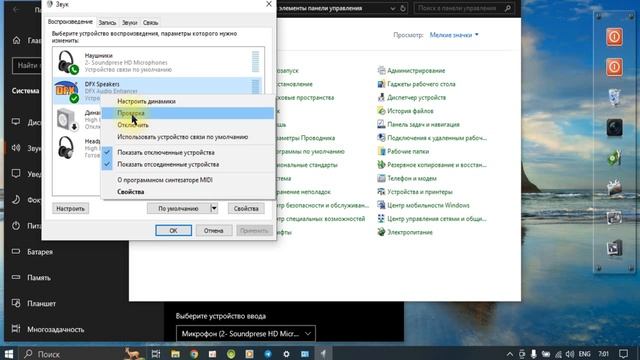Click the DFX Speakers level meter
640x360 pixels.
(x=256, y=87)
